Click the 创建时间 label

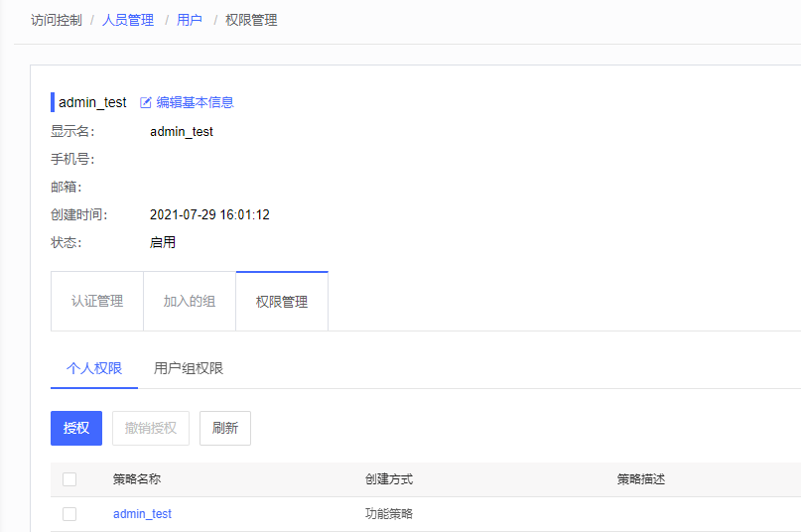pos(79,214)
